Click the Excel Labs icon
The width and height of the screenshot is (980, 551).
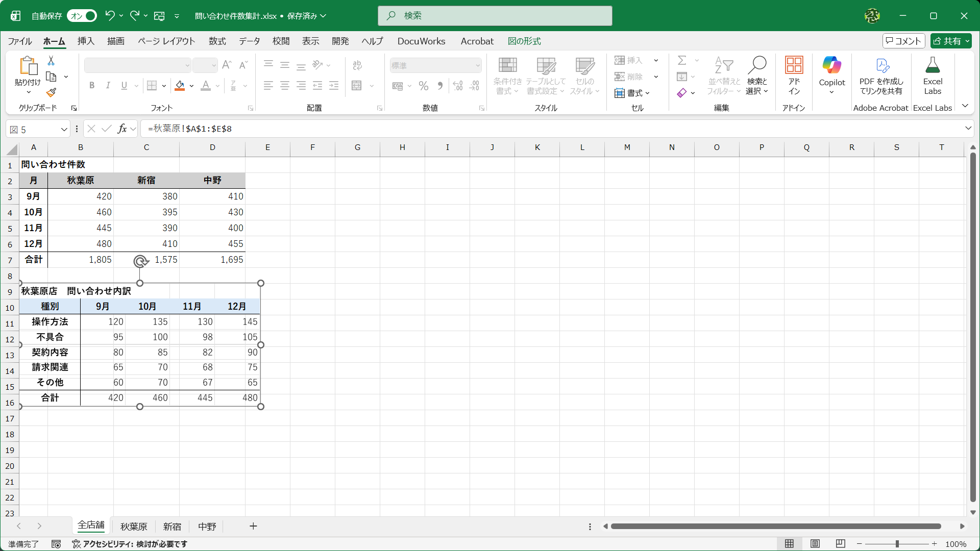point(932,71)
